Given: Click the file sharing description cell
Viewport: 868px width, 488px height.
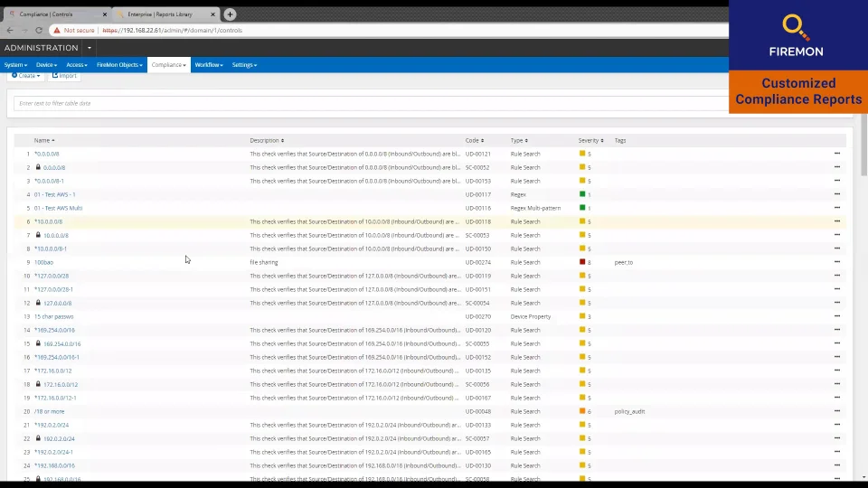Looking at the screenshot, I should pyautogui.click(x=264, y=262).
